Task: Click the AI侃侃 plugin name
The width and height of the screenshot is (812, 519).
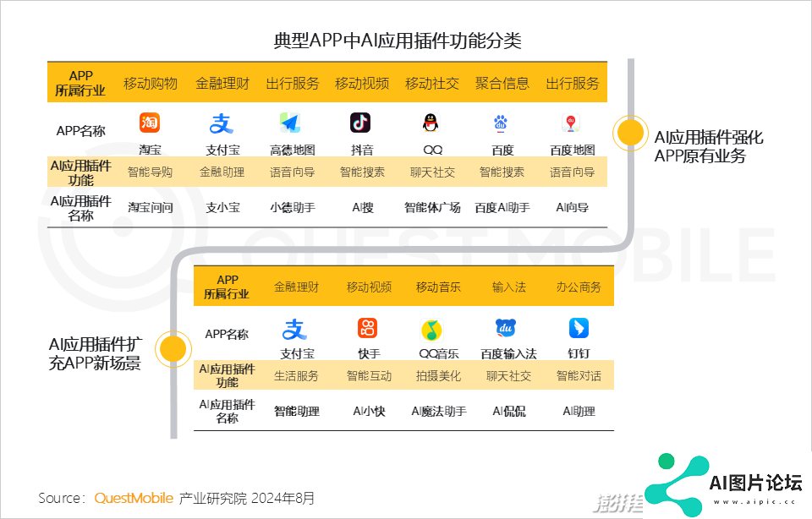Action: pyautogui.click(x=509, y=412)
